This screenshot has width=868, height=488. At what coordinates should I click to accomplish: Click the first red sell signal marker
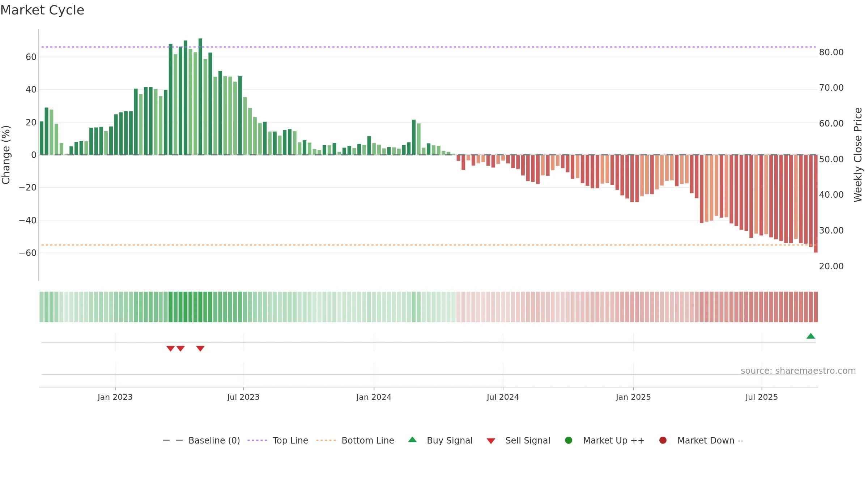point(171,348)
